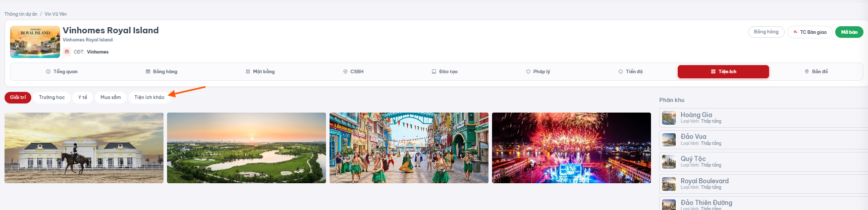The width and height of the screenshot is (868, 210).
Task: Select the Tiện ích tab
Action: point(723,72)
